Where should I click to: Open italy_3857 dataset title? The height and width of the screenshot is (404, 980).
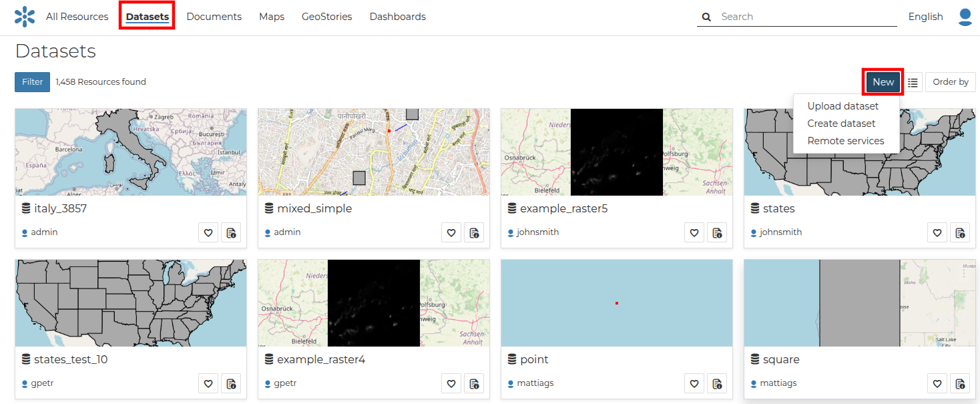tap(61, 208)
